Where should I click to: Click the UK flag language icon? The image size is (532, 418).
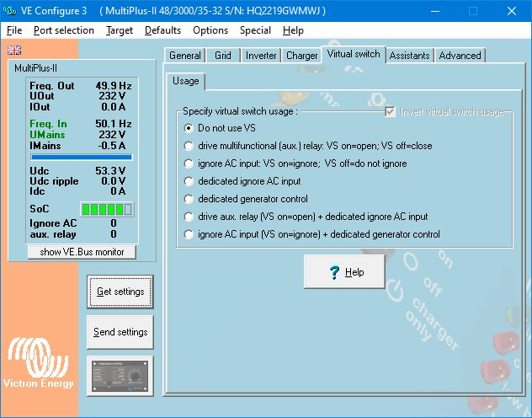pos(13,50)
